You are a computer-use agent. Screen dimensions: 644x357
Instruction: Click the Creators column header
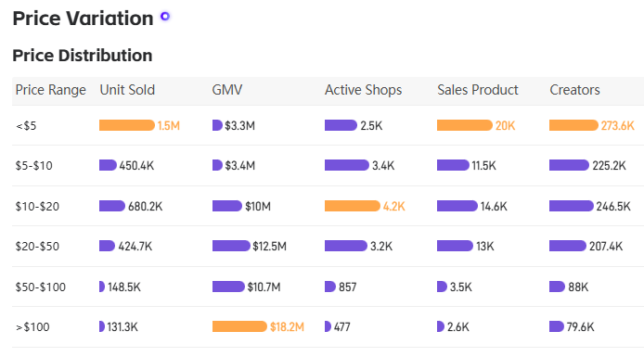tap(574, 90)
